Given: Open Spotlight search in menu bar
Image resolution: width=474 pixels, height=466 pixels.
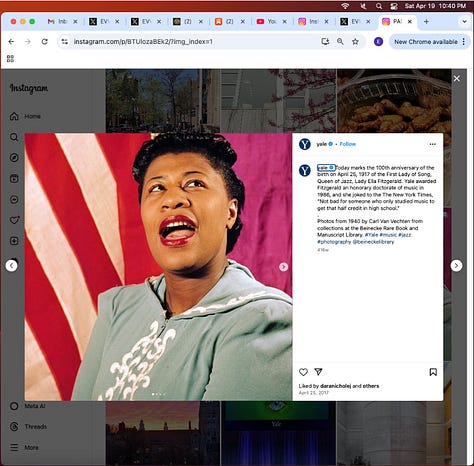Looking at the screenshot, I should coord(379,6).
